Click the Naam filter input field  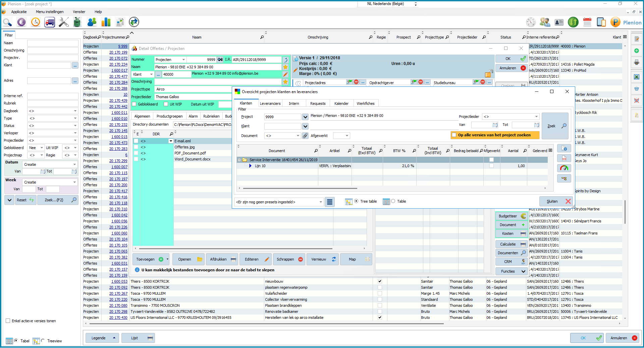point(53,43)
